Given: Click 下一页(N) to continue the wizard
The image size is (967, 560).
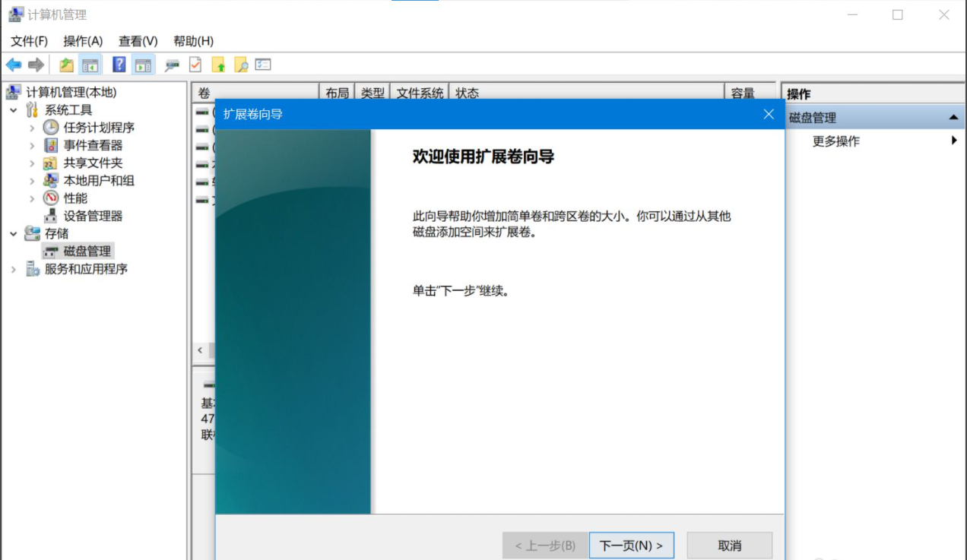Looking at the screenshot, I should [631, 546].
